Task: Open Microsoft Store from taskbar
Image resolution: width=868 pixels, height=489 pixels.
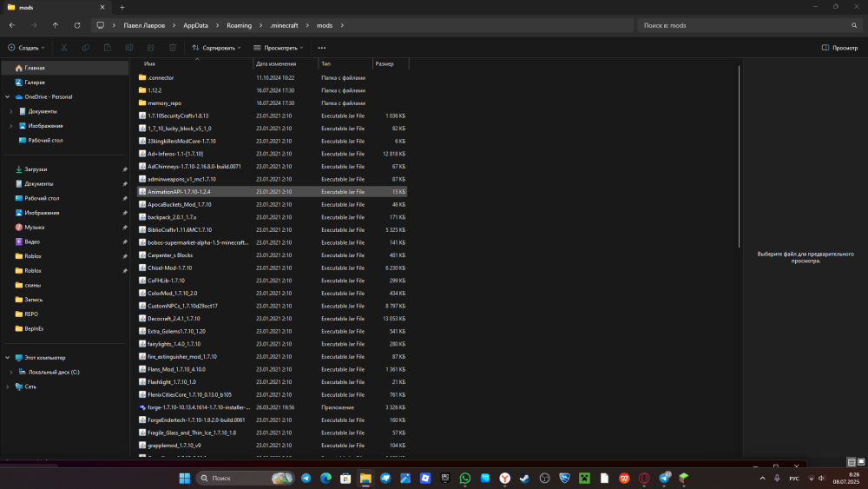Action: tap(345, 478)
